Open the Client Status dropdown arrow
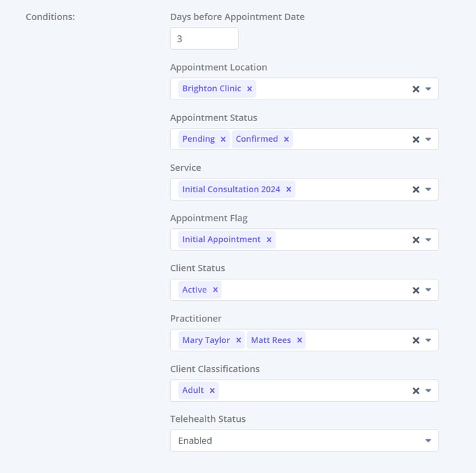This screenshot has height=473, width=476. tap(428, 290)
